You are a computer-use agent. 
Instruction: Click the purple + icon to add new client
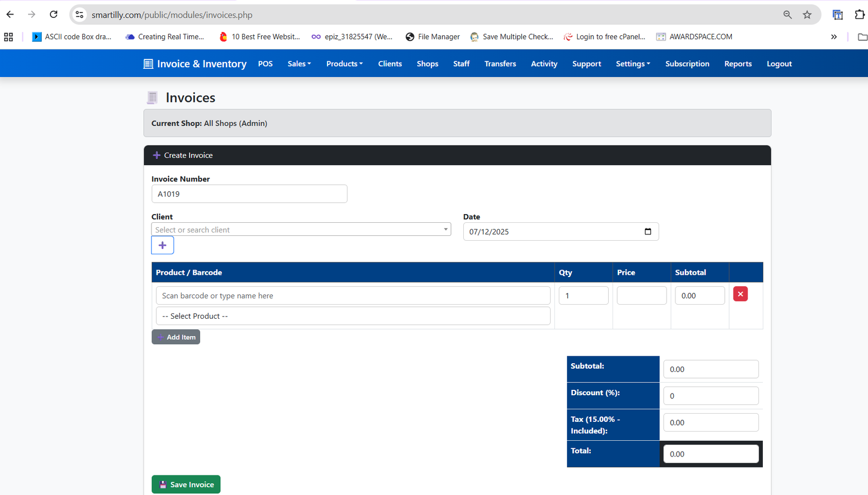(162, 245)
